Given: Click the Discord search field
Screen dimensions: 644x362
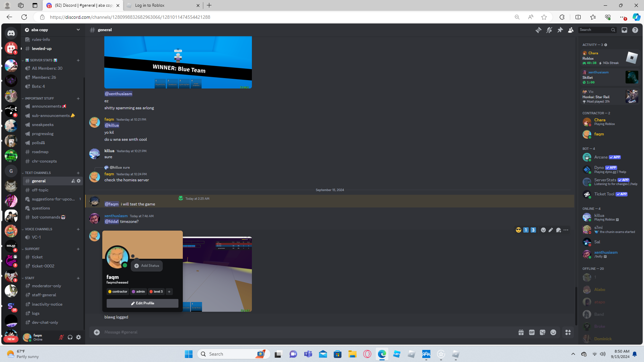Looking at the screenshot, I should [x=597, y=30].
